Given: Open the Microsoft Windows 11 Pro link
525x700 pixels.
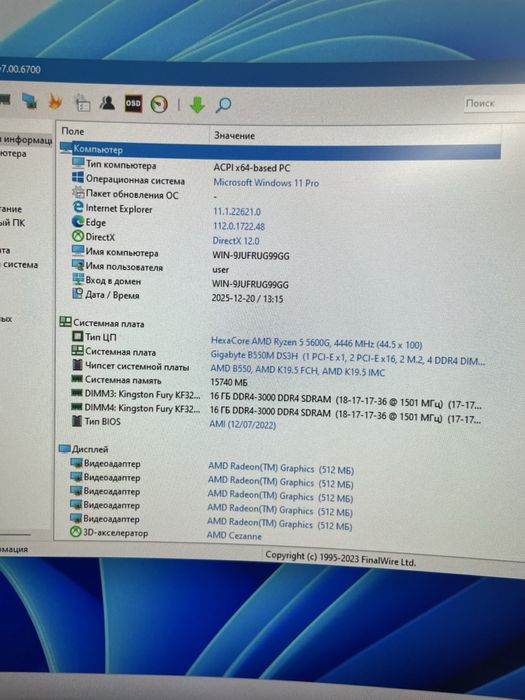Looking at the screenshot, I should pos(266,183).
